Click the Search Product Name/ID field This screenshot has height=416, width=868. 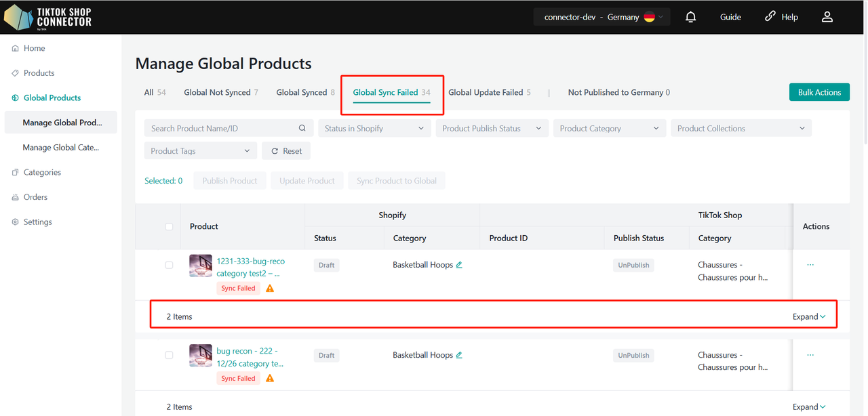click(220, 128)
